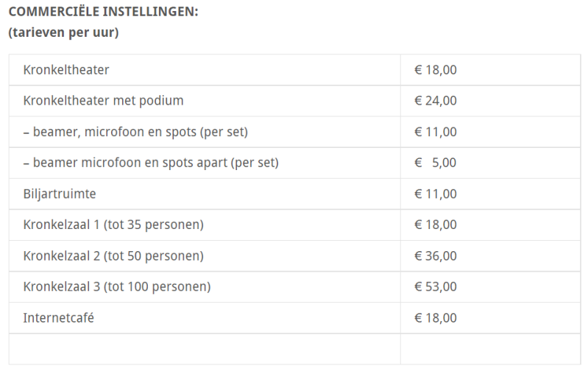Click the COMMERCIËLE INSTELLINGEN heading
Screen dimensions: 588x377
(x=104, y=13)
